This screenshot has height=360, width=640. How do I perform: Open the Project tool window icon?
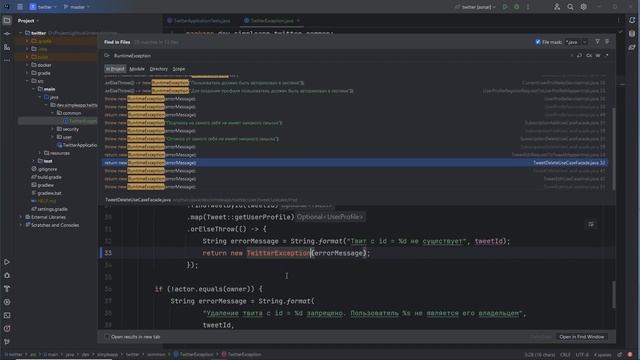tap(7, 20)
